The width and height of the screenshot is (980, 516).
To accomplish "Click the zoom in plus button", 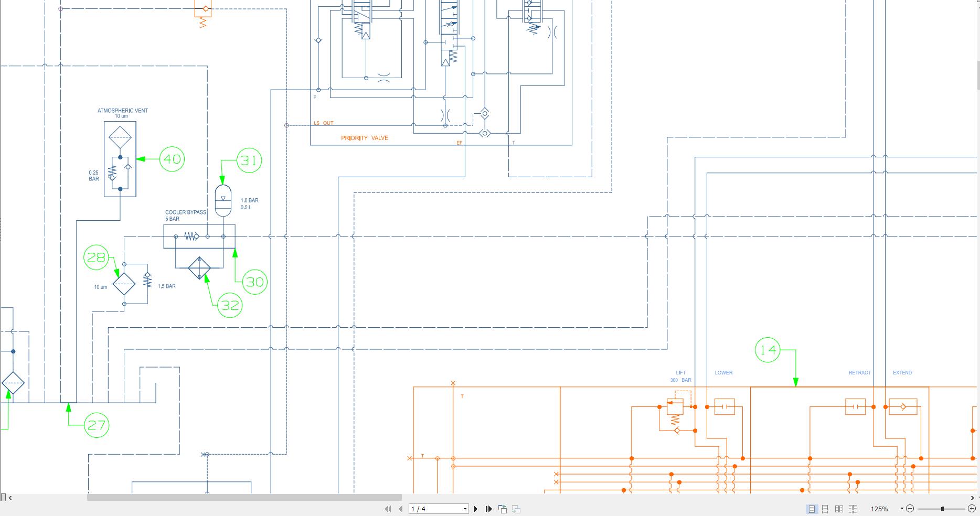I will (x=972, y=509).
